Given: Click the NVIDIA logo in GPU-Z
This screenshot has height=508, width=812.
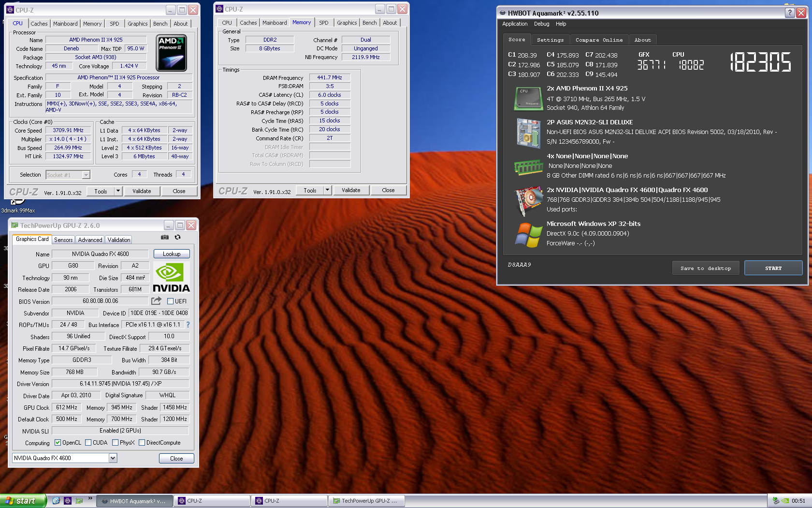Looking at the screenshot, I should click(x=171, y=277).
